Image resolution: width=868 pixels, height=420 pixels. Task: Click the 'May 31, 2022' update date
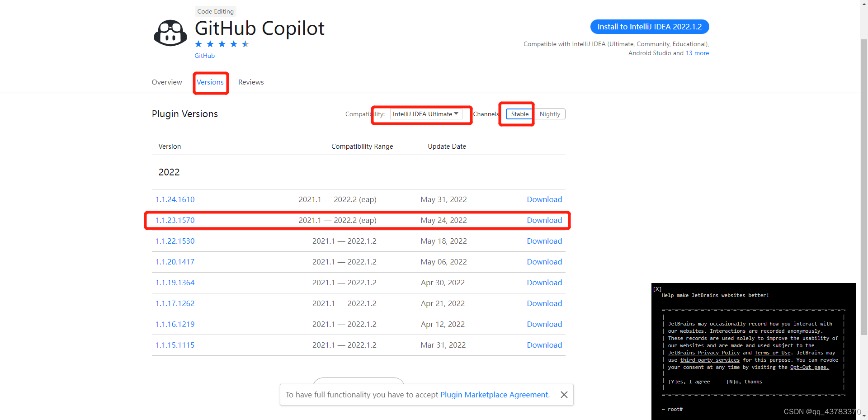(443, 199)
